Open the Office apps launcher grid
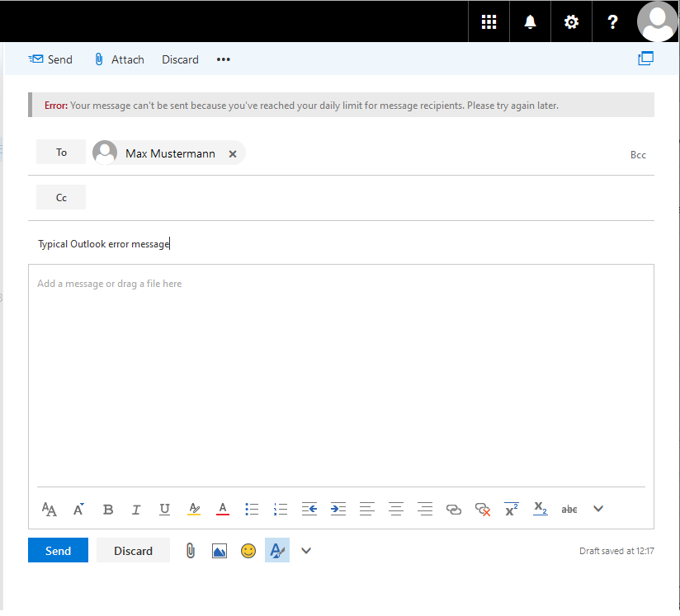This screenshot has height=616, width=680. click(489, 21)
